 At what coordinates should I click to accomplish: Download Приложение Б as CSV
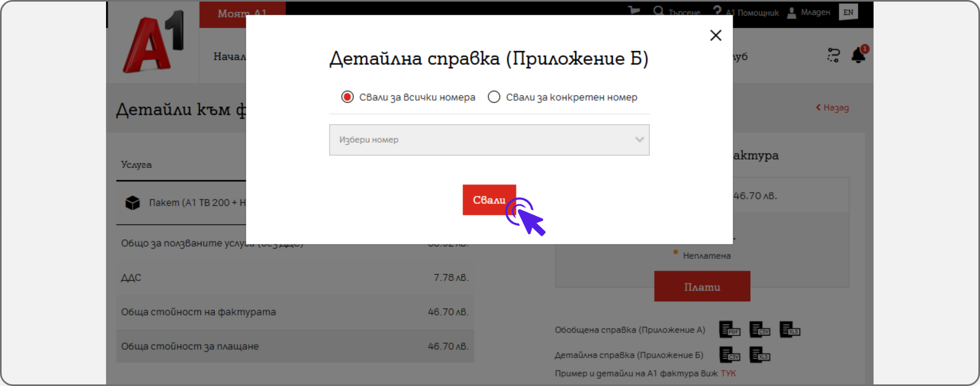point(729,355)
